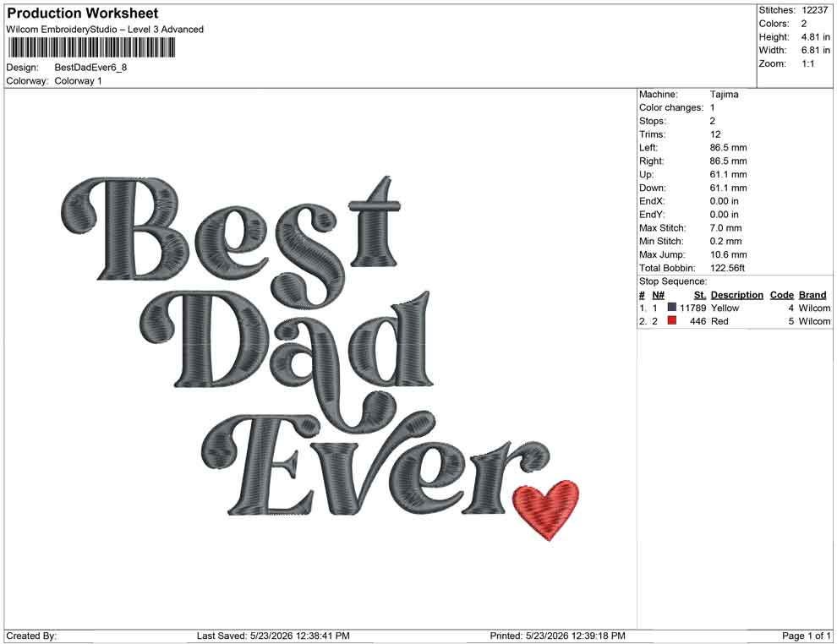Screen dimensions: 837x644
Task: Click the Description column header
Action: 736,295
